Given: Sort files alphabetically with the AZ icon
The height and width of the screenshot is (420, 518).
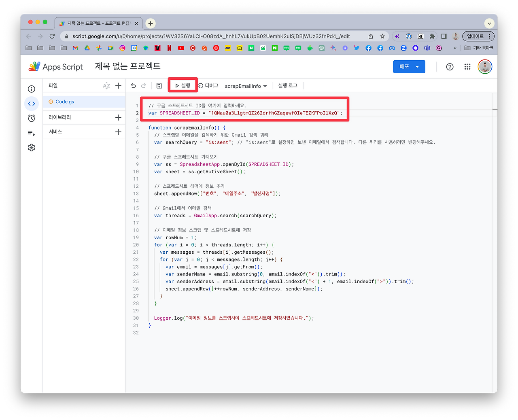Looking at the screenshot, I should coord(106,86).
